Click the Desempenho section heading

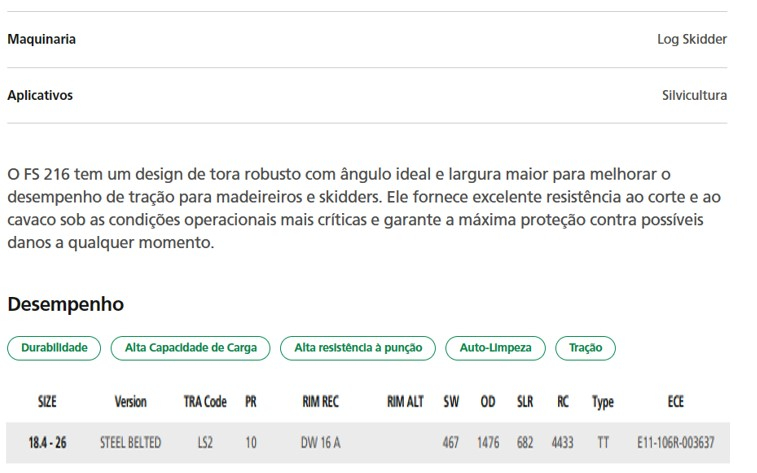[x=66, y=305]
